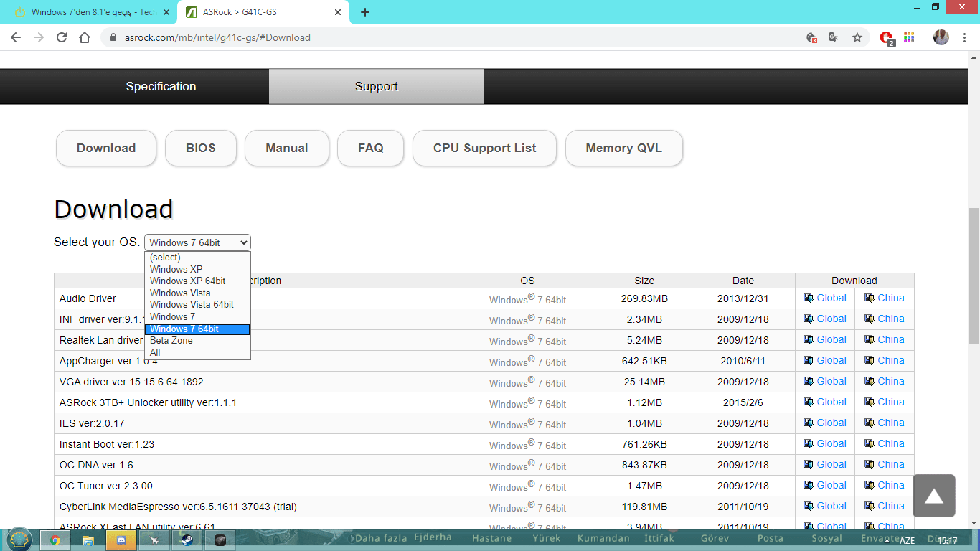Open the BIOS section
Screen dimensions: 980x551
coord(201,148)
